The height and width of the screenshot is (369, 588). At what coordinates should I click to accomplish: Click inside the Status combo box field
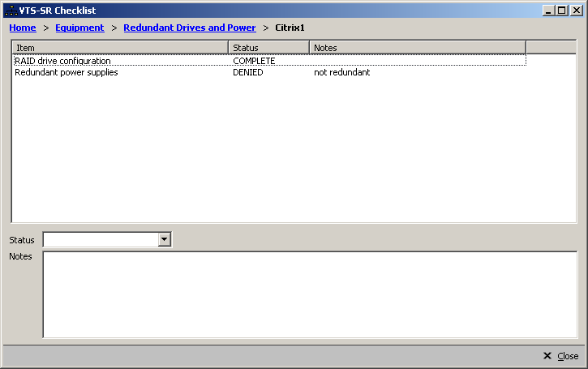pyautogui.click(x=100, y=239)
